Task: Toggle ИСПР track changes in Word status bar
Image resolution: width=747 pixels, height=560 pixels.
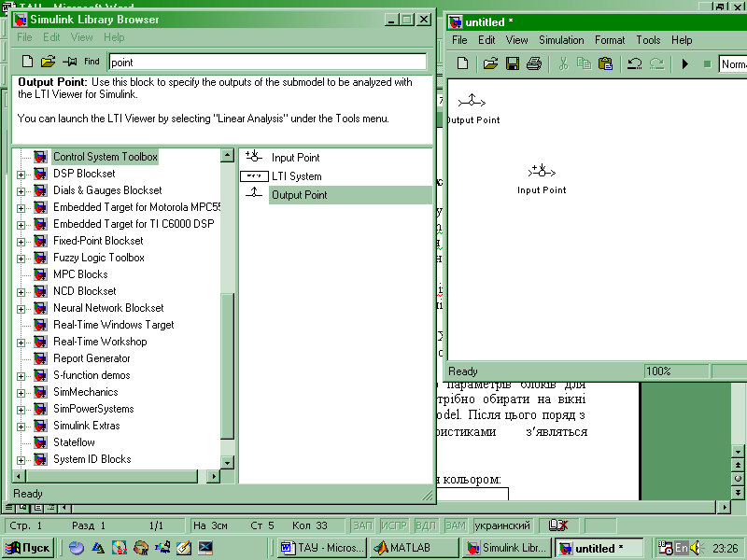Action: coord(393,525)
